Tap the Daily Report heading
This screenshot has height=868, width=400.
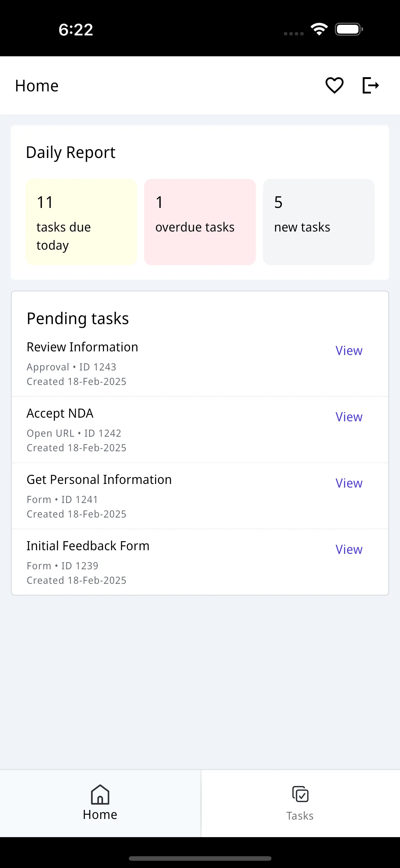[71, 152]
